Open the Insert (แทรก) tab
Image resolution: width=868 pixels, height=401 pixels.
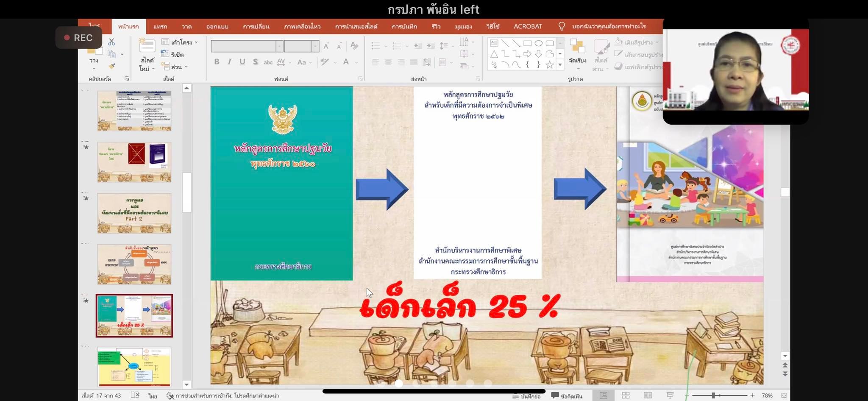coord(160,26)
